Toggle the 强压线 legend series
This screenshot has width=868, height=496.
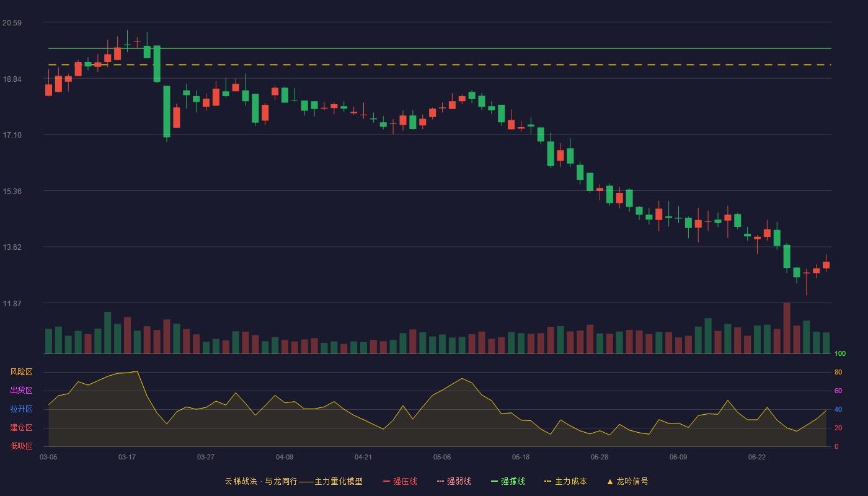[x=400, y=481]
